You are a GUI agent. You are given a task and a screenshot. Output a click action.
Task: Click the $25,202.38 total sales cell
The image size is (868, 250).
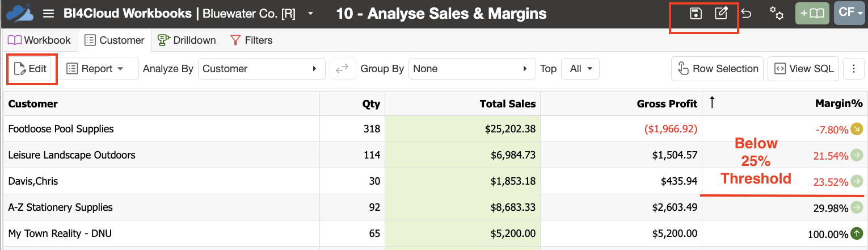click(x=463, y=129)
